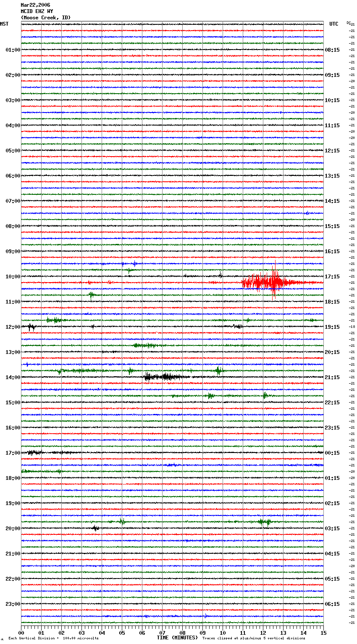
Task: Click the 23:00 MST time label
Action: pos(13,604)
